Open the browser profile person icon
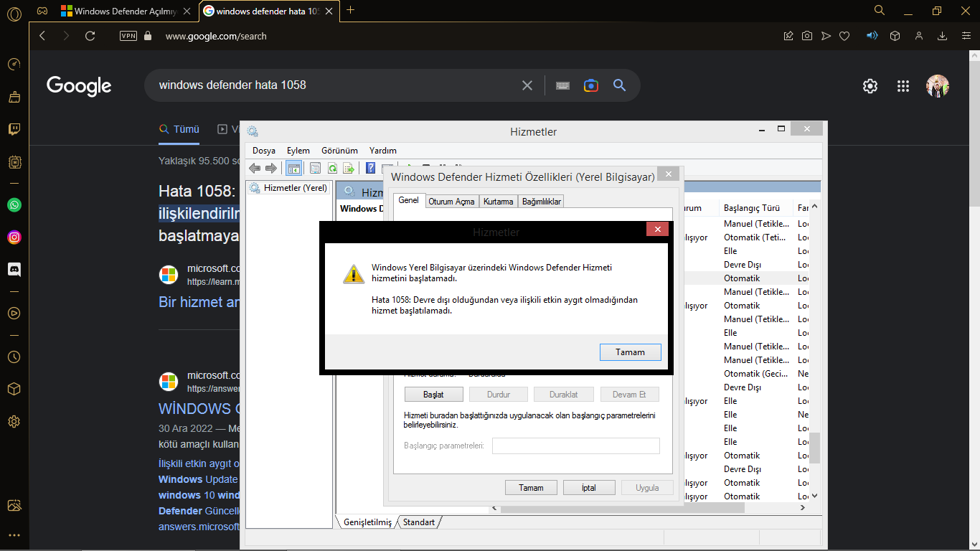The height and width of the screenshot is (551, 980). coord(919,36)
